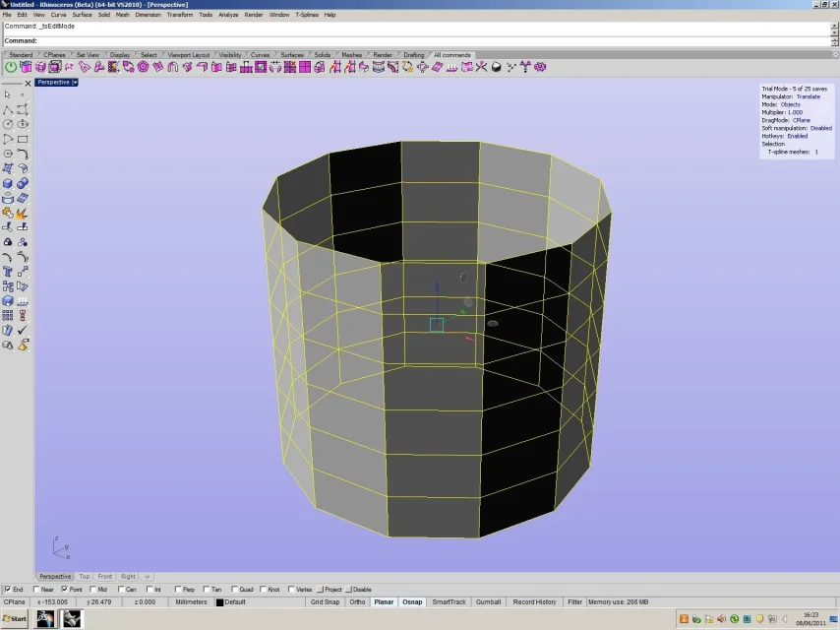
Task: Select the arrow pointer tool in sidebar
Action: 8,94
